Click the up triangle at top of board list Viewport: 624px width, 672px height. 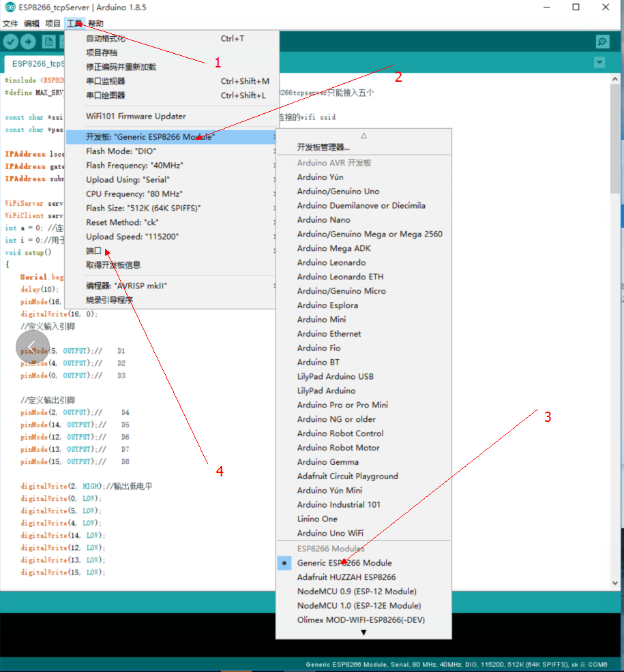pyautogui.click(x=363, y=136)
